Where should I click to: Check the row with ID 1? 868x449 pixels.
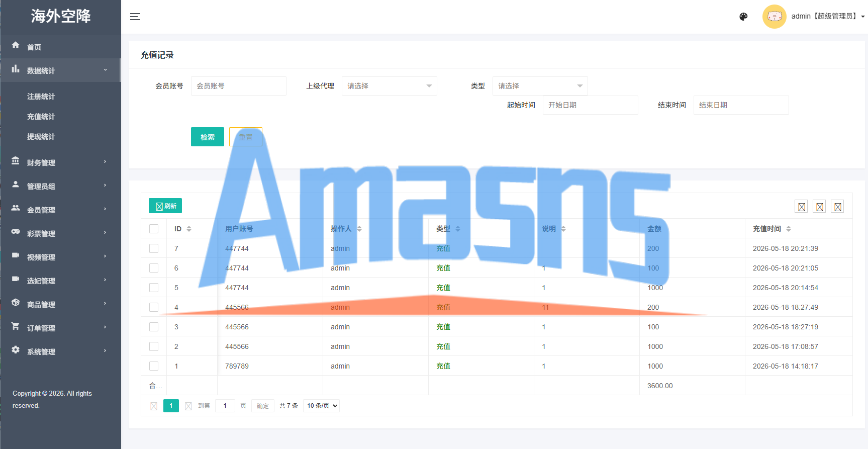click(x=154, y=366)
